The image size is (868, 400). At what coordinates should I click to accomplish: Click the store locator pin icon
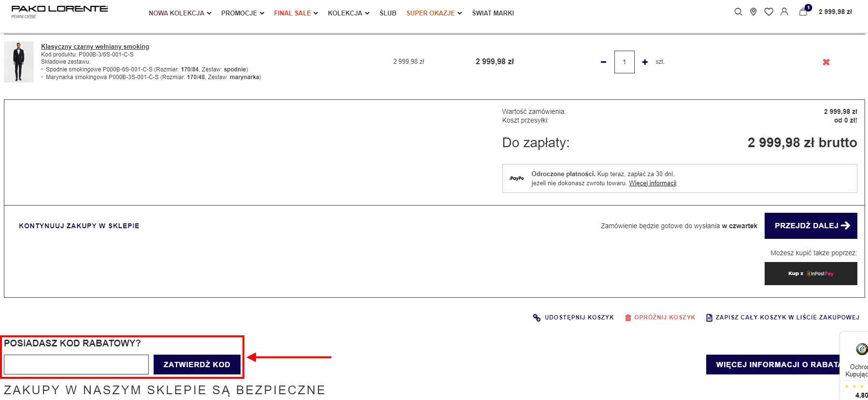[x=753, y=12]
